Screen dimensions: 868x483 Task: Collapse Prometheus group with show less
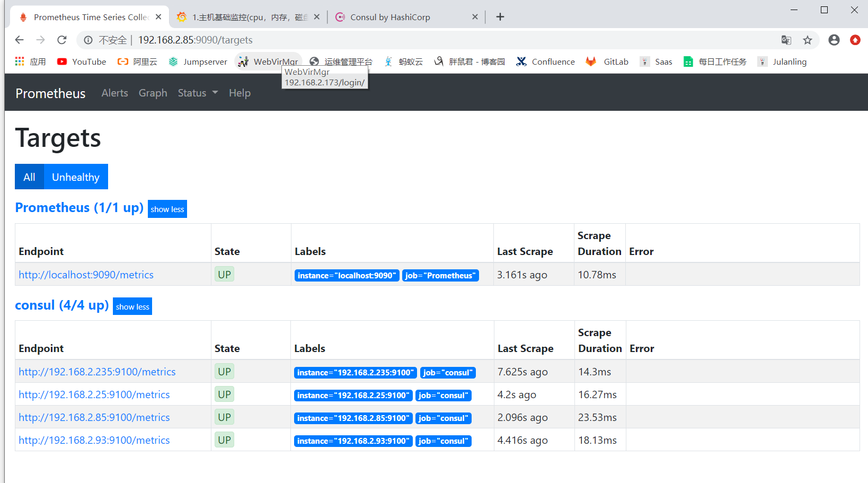167,209
